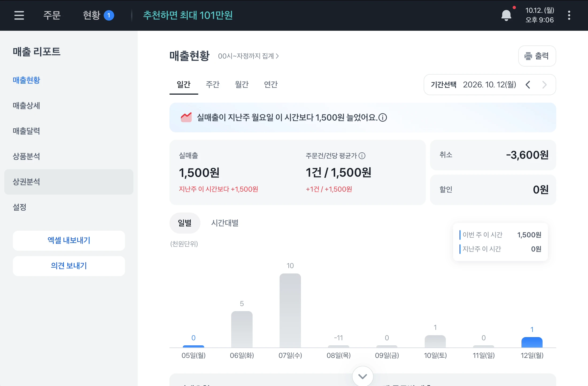Click the 이번 주 이 시간 legend entry

[x=500, y=235]
